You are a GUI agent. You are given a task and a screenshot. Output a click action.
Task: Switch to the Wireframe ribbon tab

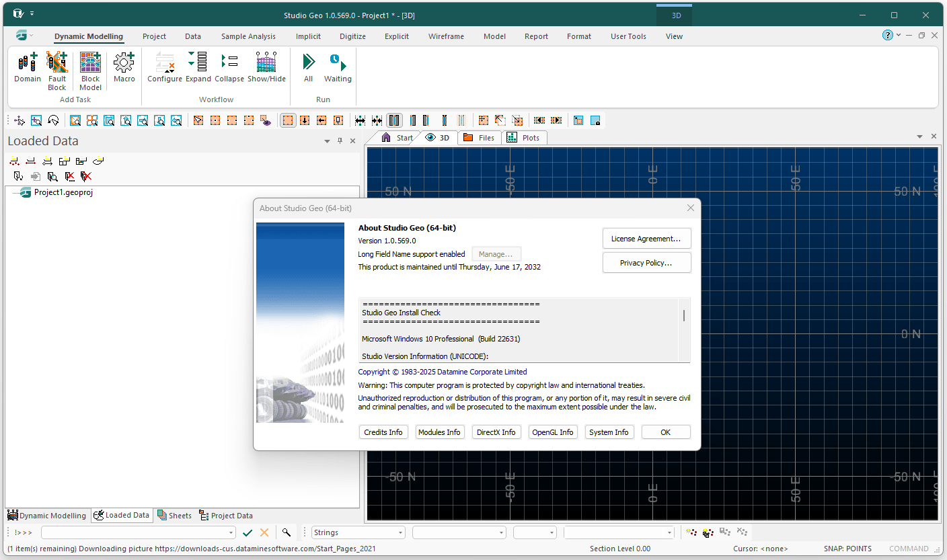[446, 36]
